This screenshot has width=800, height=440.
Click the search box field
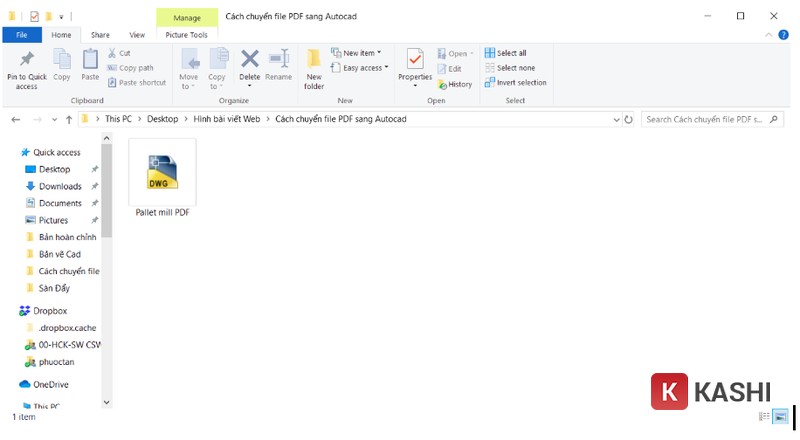(712, 119)
